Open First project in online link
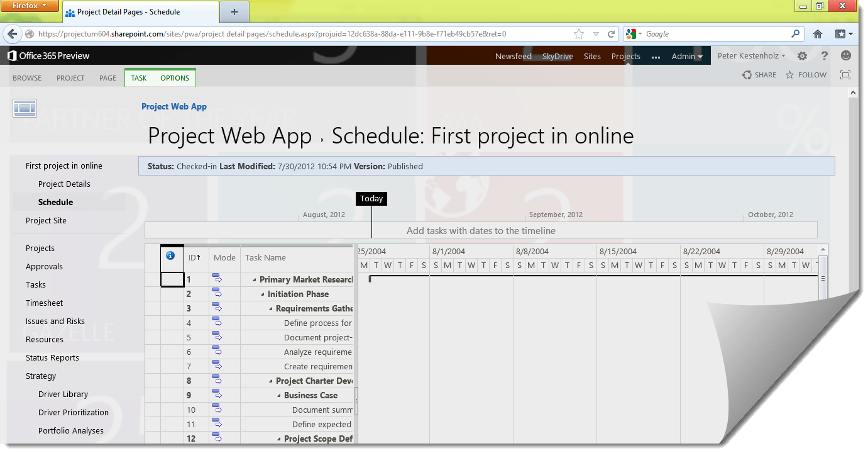This screenshot has height=453, width=868. coord(64,166)
